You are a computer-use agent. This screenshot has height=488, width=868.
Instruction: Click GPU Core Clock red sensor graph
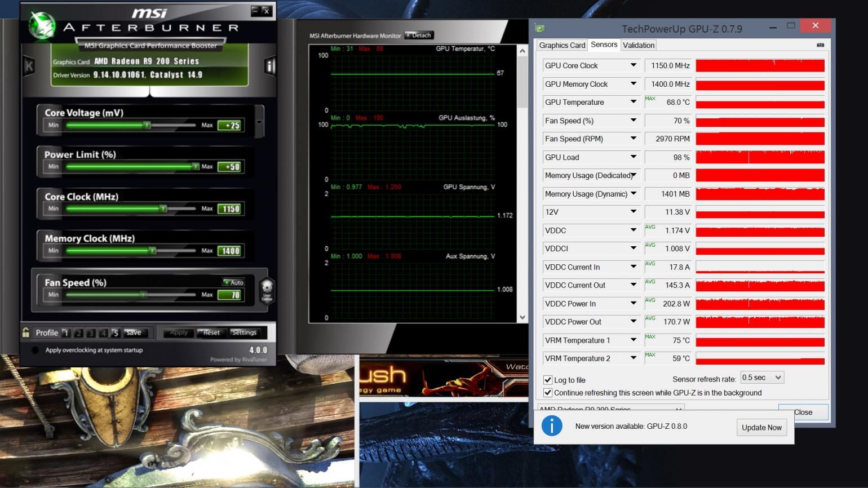760,65
